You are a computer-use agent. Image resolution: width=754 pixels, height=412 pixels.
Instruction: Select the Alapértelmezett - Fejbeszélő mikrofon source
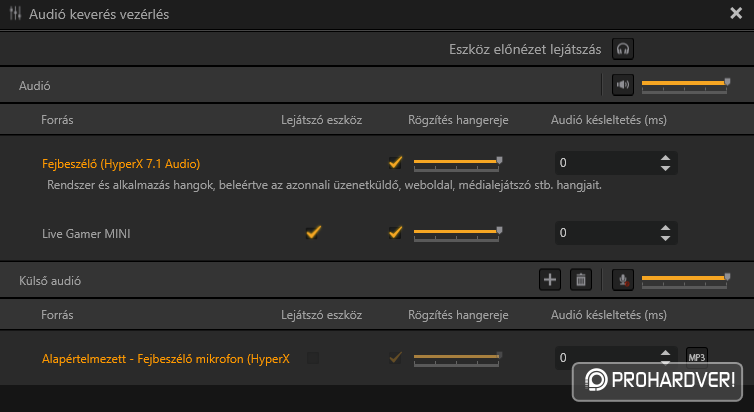coord(166,359)
